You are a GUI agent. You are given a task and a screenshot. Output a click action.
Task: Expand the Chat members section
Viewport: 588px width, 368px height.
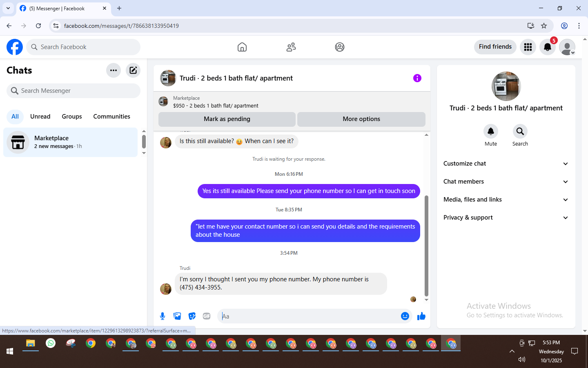(506, 182)
